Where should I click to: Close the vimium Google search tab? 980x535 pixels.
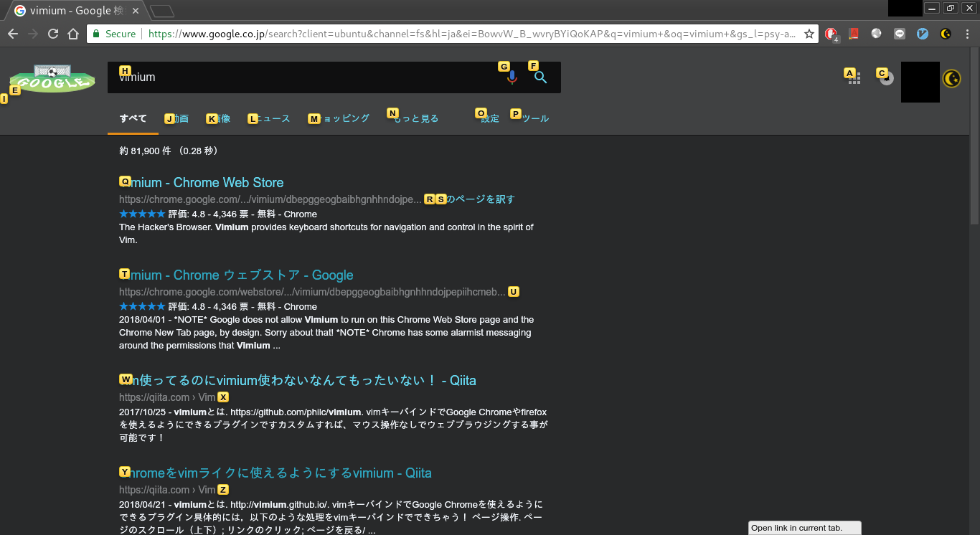pos(136,11)
